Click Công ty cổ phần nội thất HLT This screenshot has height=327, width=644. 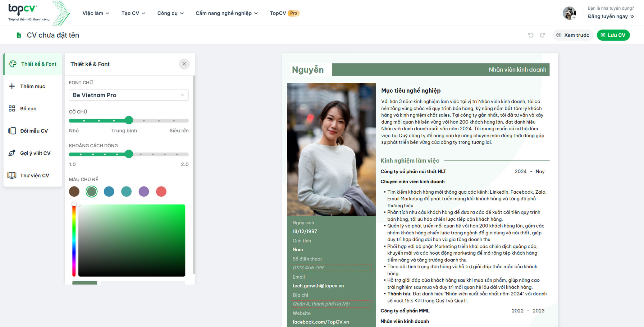coord(413,172)
